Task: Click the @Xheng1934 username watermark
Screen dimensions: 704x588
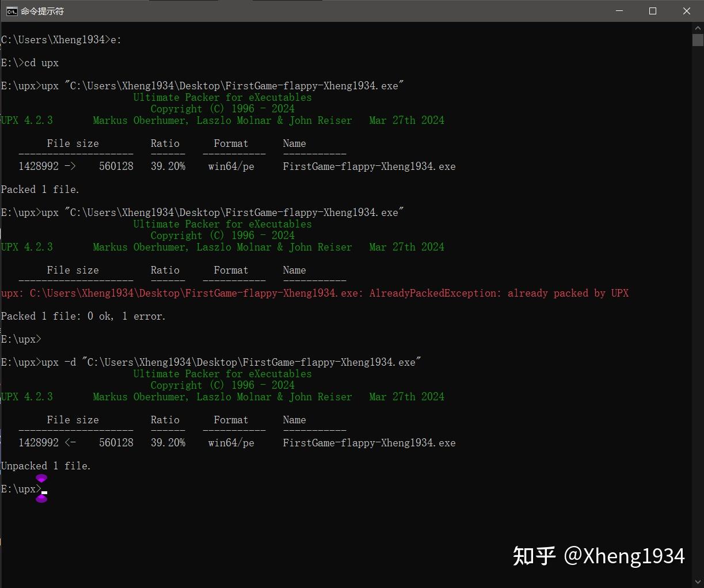Action: 626,556
